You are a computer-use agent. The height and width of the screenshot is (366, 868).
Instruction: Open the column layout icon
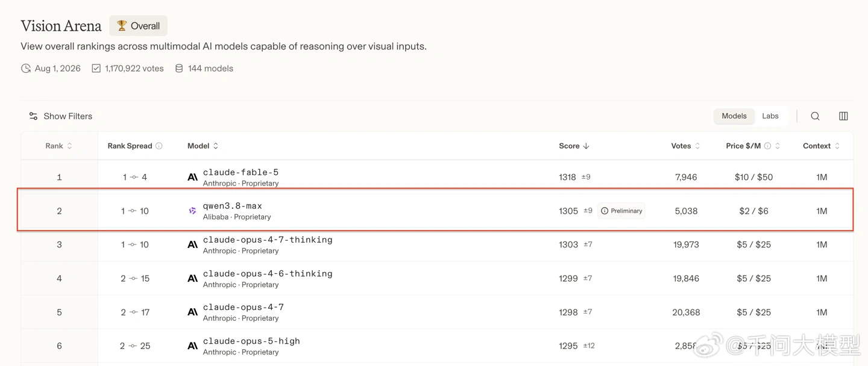click(x=843, y=116)
